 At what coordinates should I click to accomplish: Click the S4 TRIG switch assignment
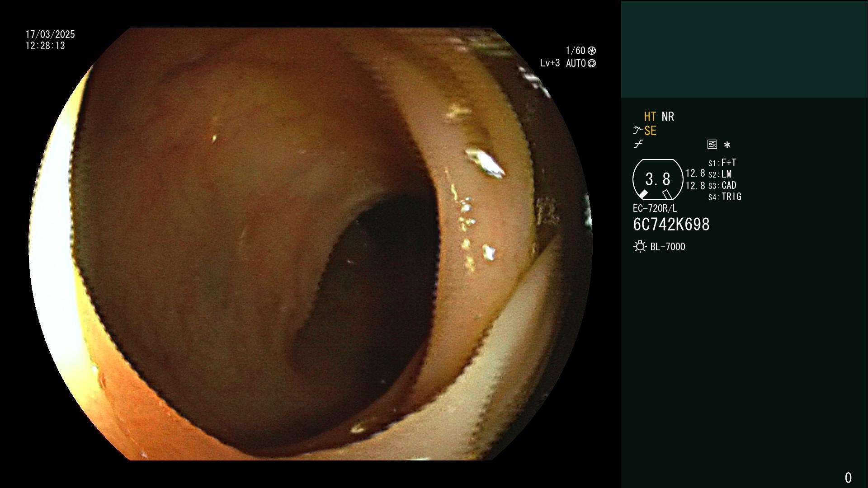[725, 197]
